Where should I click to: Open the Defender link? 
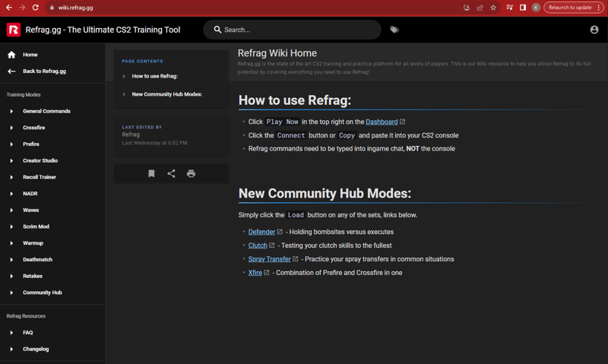coord(261,232)
